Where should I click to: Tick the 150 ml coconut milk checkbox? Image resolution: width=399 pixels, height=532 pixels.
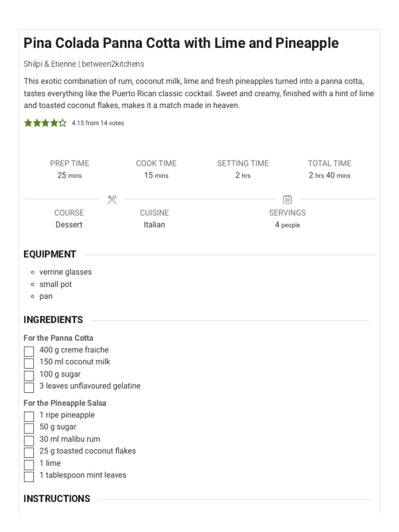[29, 363]
